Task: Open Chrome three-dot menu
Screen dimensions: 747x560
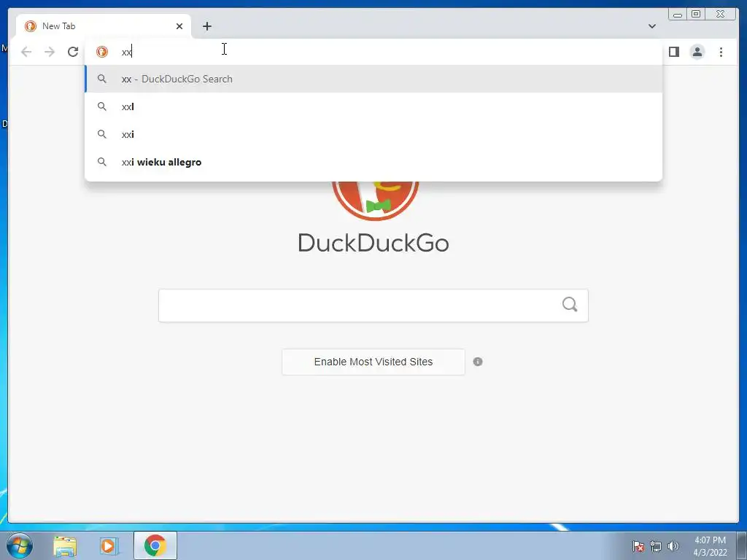Action: (x=721, y=52)
